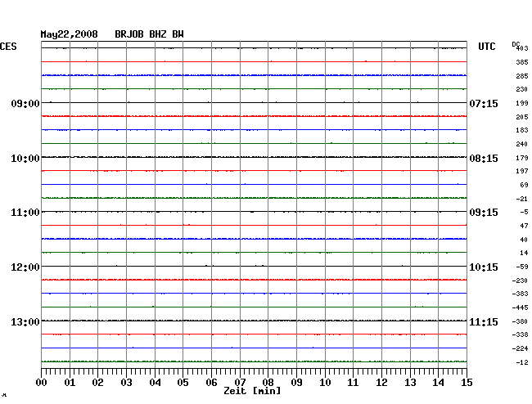Click the axis caption "Zeit [min]"
Image resolution: width=532 pixels, height=404 pixels.
point(252,391)
